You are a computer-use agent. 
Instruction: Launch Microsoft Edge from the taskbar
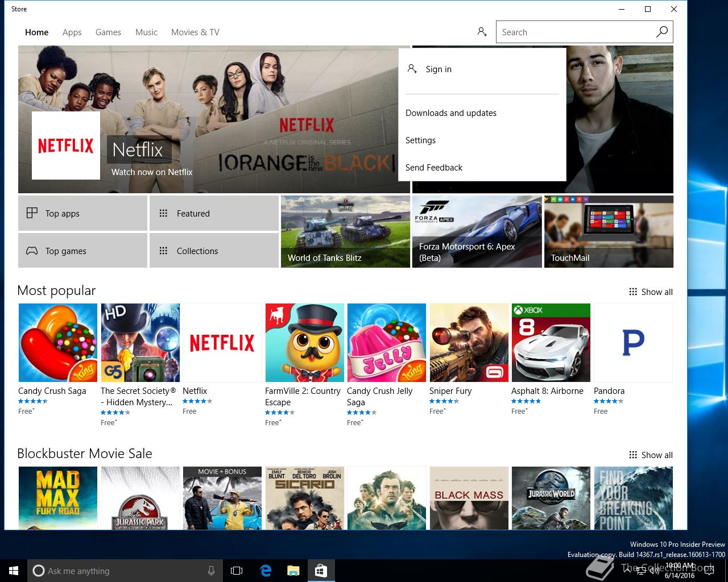[x=266, y=571]
